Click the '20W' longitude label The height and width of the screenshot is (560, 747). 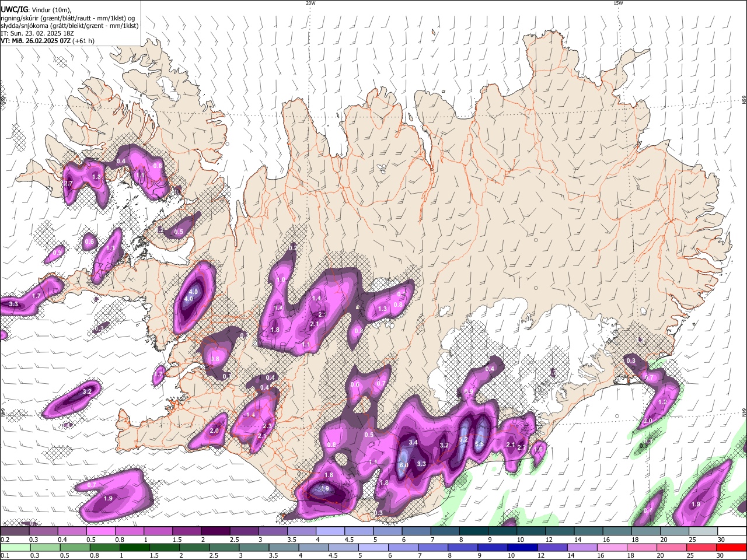pyautogui.click(x=310, y=3)
